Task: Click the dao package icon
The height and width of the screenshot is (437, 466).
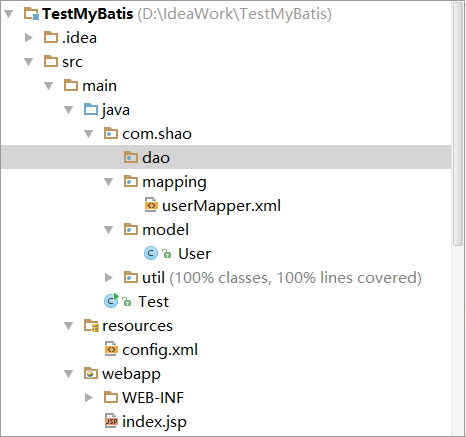Action: click(x=131, y=157)
